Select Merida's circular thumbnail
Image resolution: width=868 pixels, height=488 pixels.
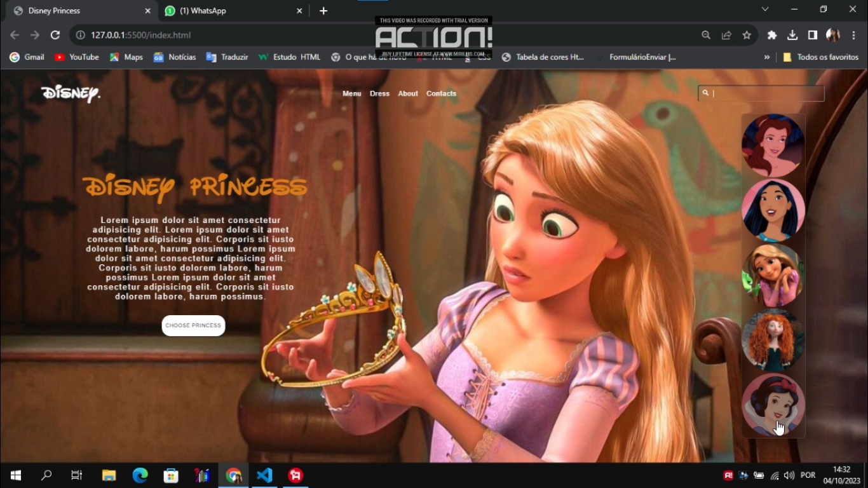coord(773,340)
